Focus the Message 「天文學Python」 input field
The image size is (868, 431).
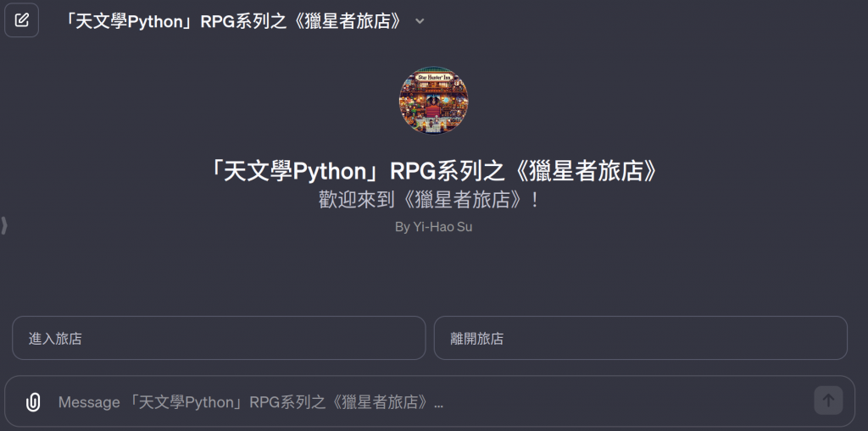click(x=429, y=401)
